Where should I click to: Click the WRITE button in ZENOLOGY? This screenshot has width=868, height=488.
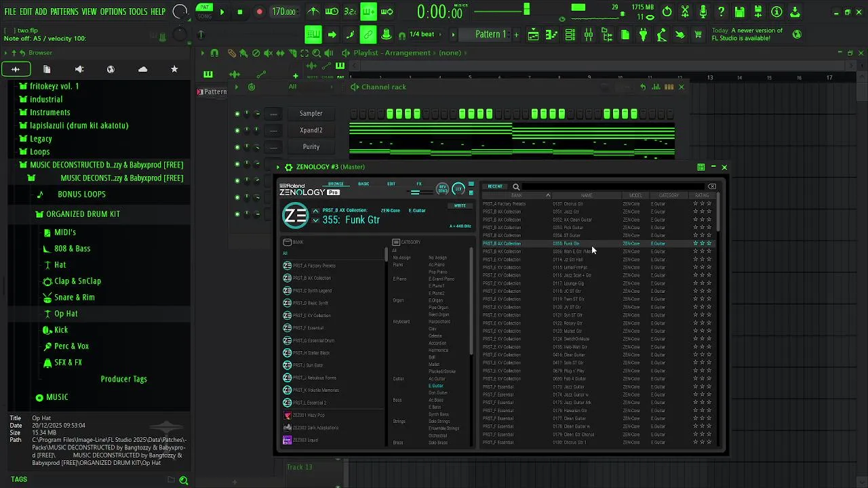[460, 205]
